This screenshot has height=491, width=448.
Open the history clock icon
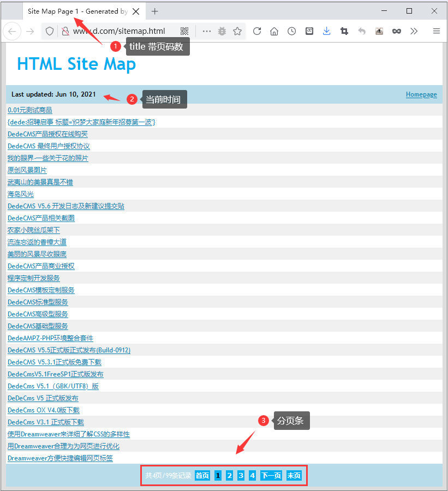click(x=291, y=32)
